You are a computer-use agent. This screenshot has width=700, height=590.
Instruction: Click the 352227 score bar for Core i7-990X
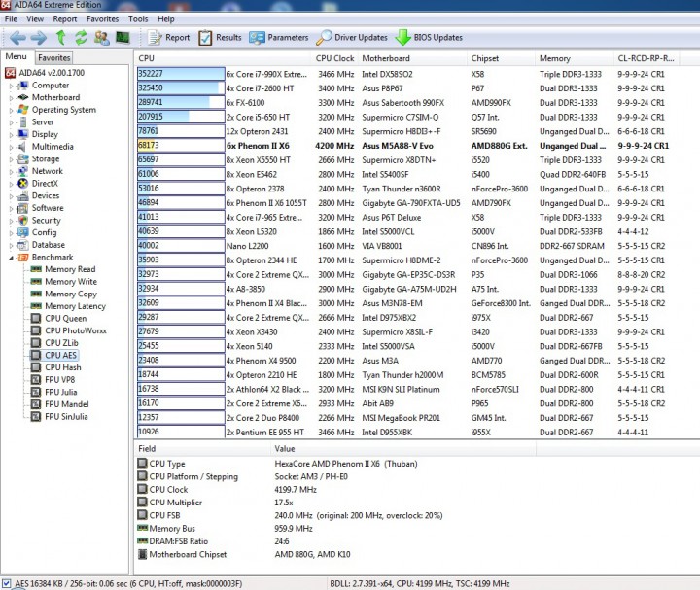point(181,74)
